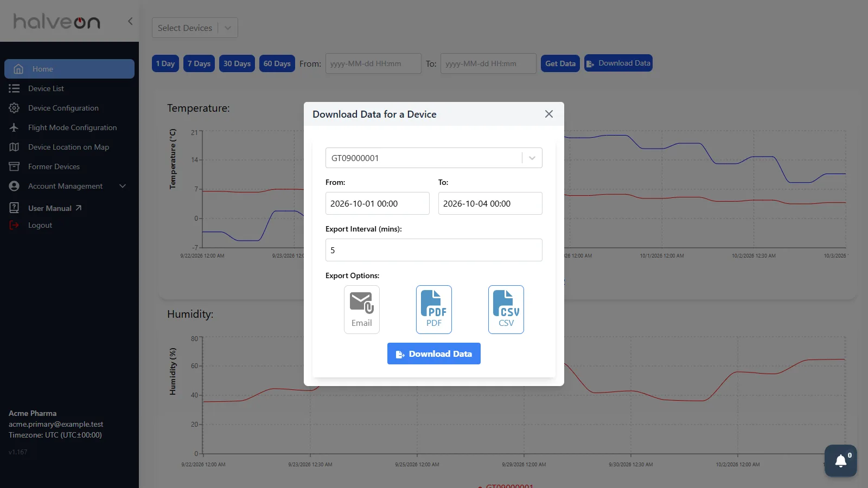Collapse the sidebar with the chevron arrow

pos(130,21)
